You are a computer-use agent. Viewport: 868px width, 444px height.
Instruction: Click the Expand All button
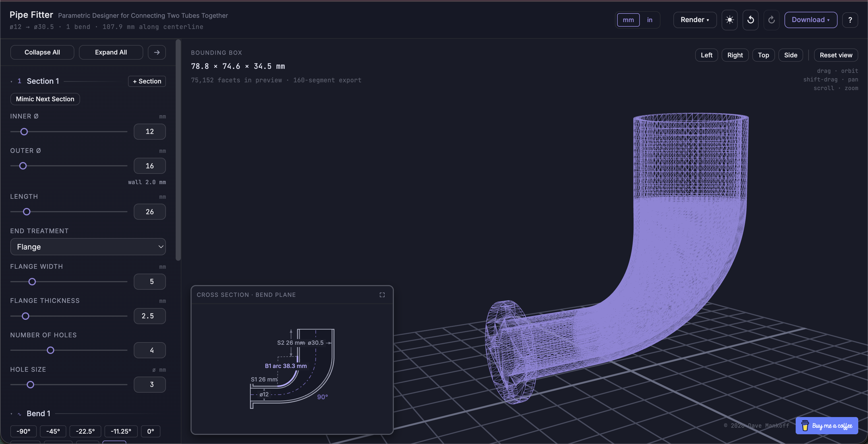pyautogui.click(x=111, y=52)
